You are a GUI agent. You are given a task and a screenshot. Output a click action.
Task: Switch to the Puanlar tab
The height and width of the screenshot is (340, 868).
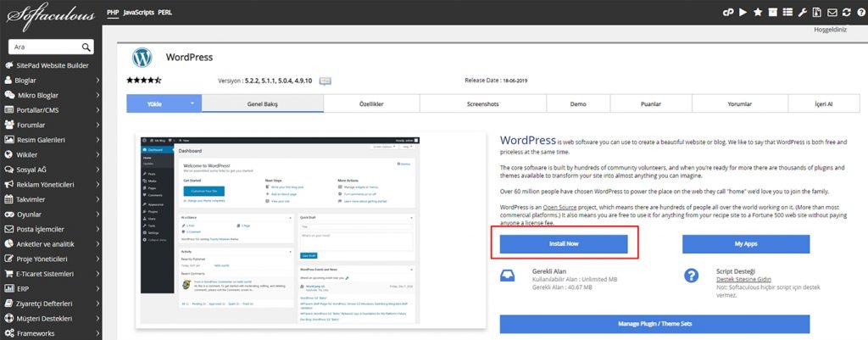(x=651, y=103)
